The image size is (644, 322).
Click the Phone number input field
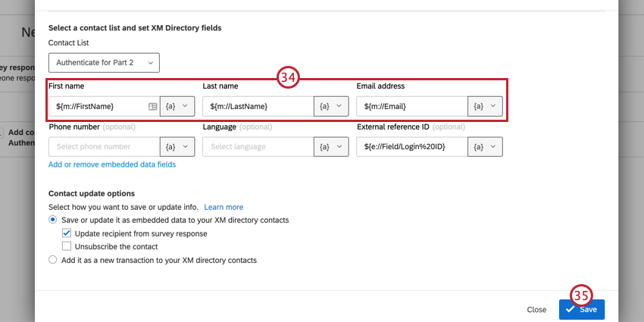(x=103, y=147)
